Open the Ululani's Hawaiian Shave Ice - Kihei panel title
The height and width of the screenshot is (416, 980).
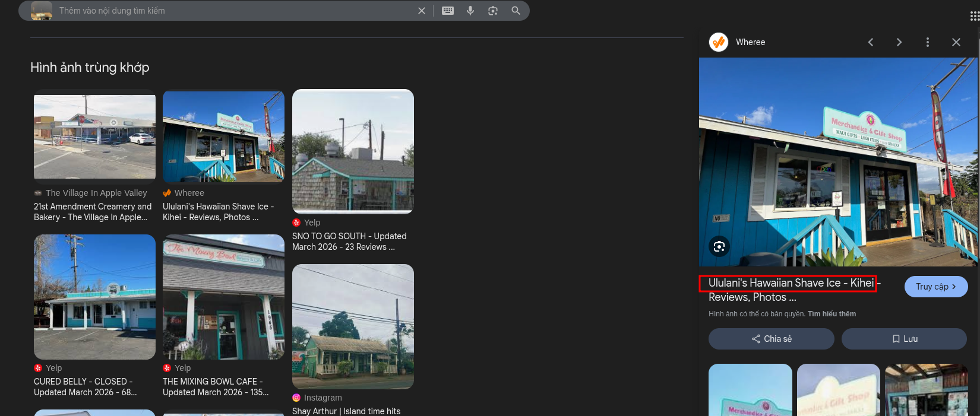pyautogui.click(x=794, y=290)
